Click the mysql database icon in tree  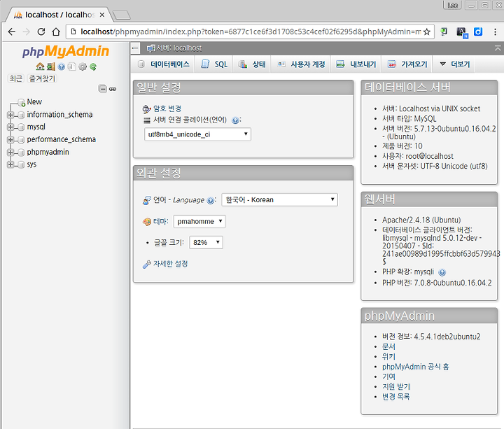tap(21, 127)
